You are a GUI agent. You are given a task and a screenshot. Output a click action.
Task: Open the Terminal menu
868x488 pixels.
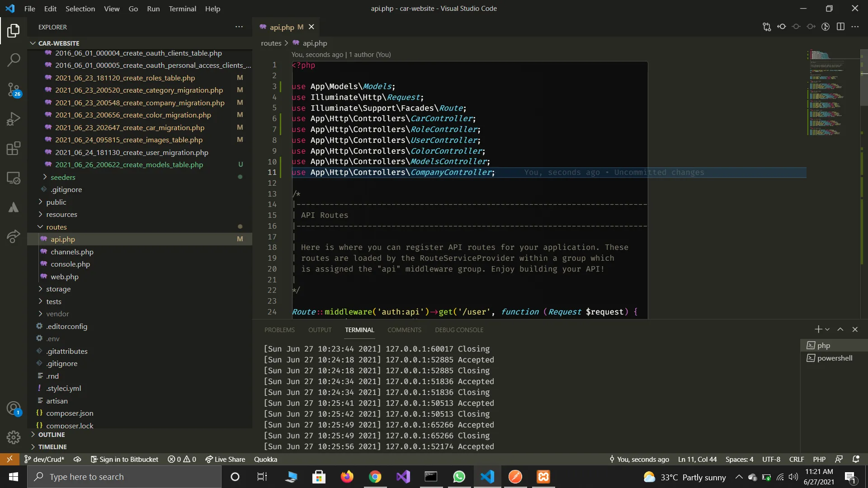pos(182,9)
